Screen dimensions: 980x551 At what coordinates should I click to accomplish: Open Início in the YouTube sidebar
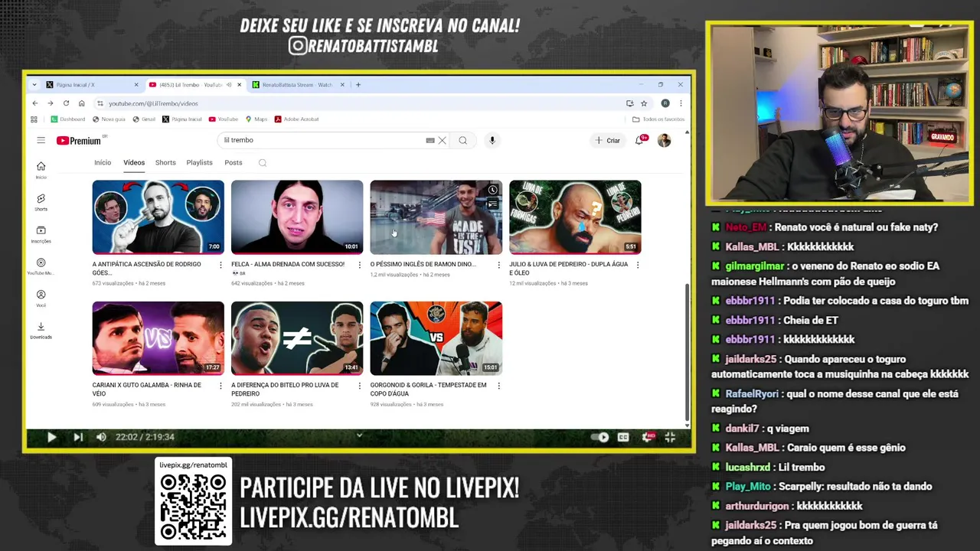click(41, 170)
